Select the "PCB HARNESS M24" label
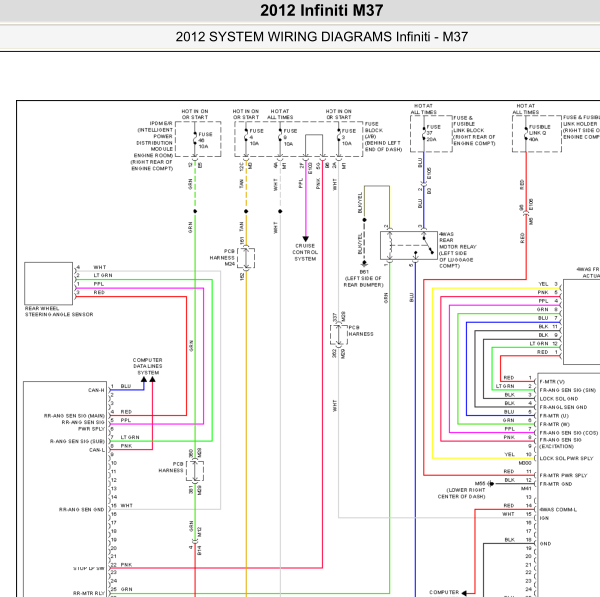 pyautogui.click(x=222, y=258)
